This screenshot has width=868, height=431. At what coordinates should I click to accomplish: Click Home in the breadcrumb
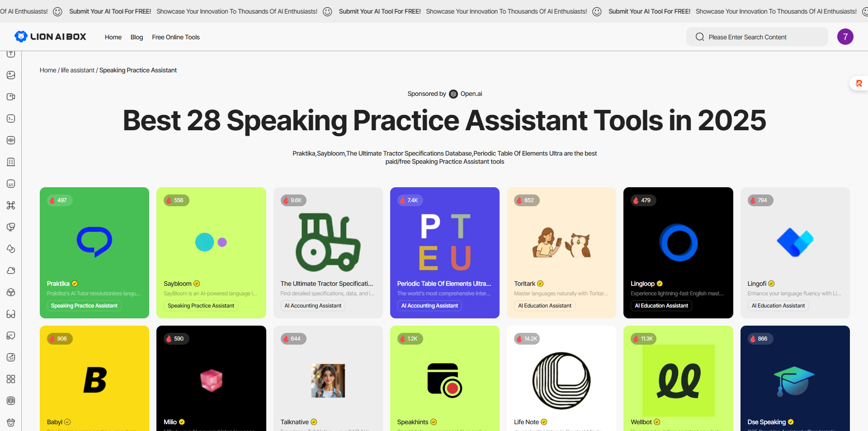click(x=48, y=70)
